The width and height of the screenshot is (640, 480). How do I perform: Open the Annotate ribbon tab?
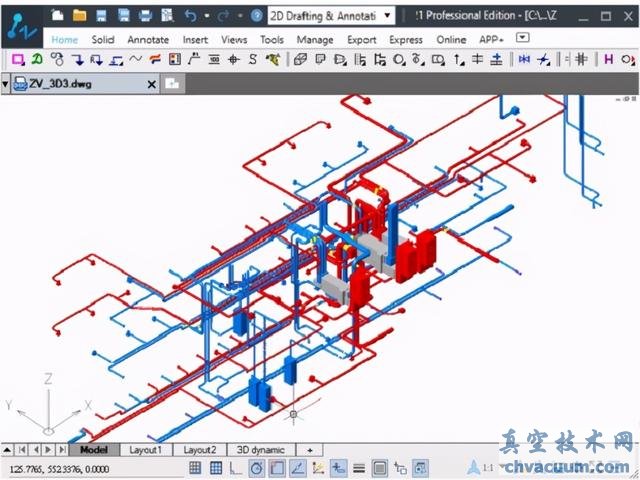pos(148,40)
